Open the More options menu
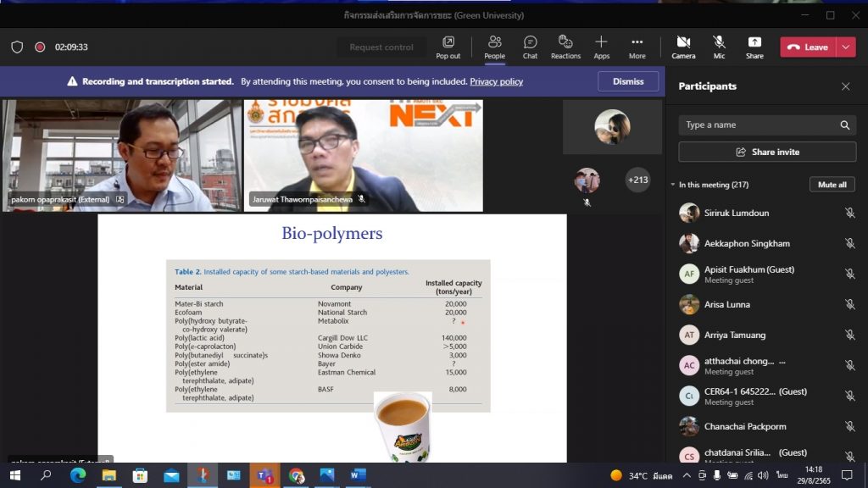 pyautogui.click(x=637, y=47)
